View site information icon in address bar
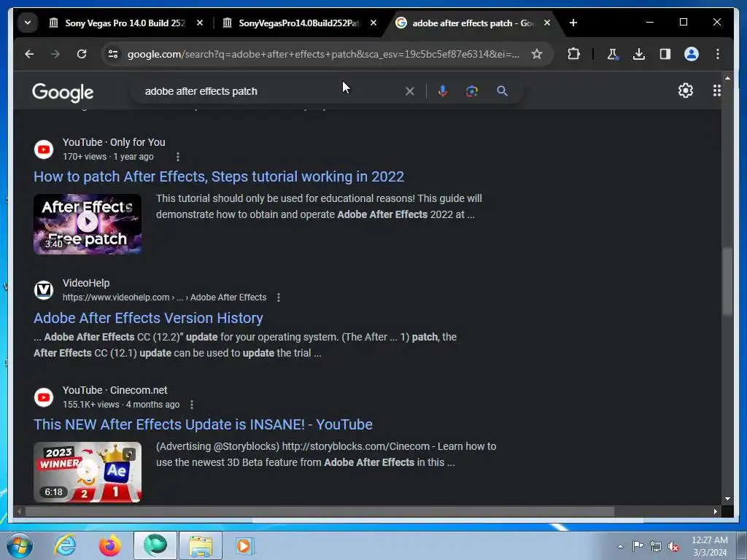This screenshot has width=747, height=560. click(113, 54)
